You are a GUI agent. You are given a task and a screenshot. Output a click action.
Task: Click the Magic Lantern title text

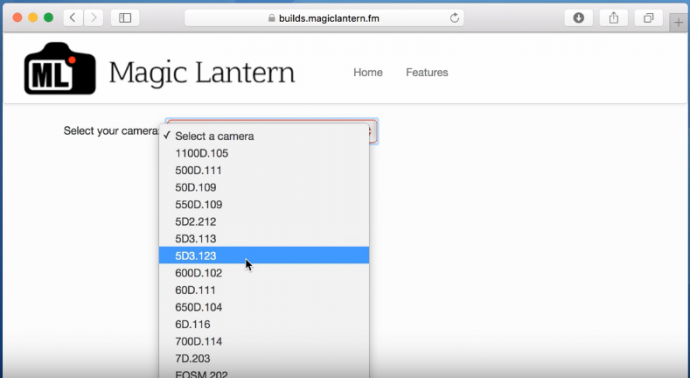pos(202,73)
